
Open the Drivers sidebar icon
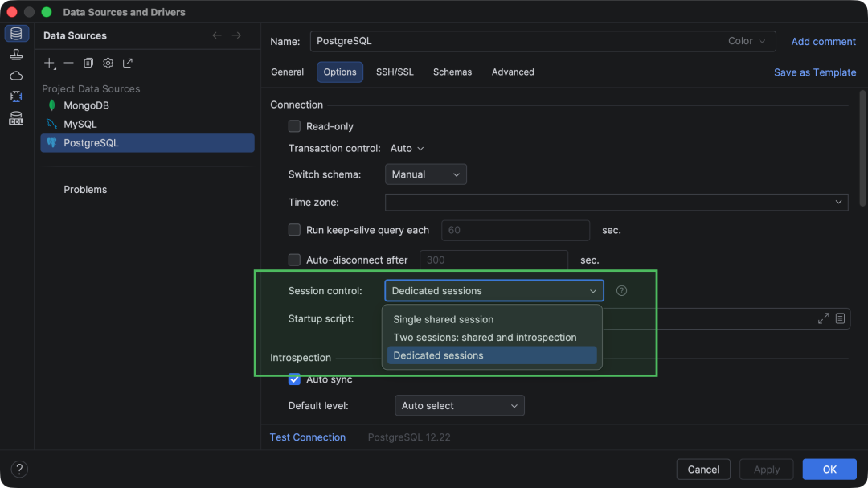(16, 55)
